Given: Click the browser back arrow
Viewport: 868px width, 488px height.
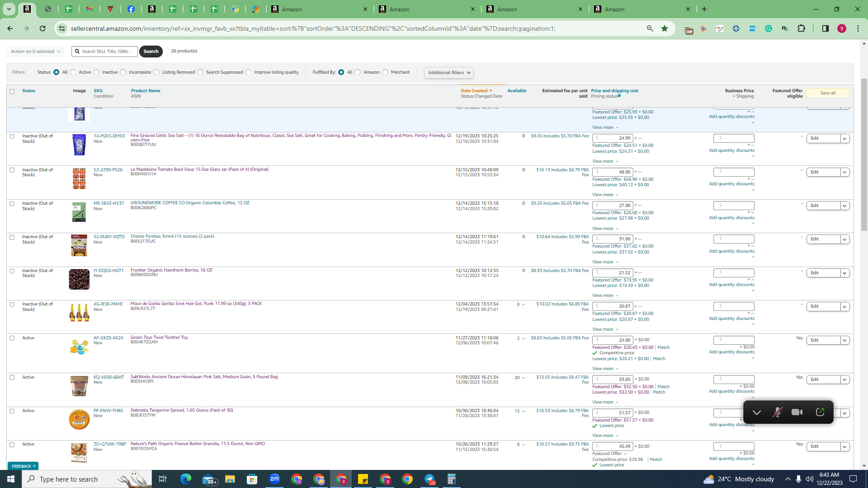Looking at the screenshot, I should (10, 28).
